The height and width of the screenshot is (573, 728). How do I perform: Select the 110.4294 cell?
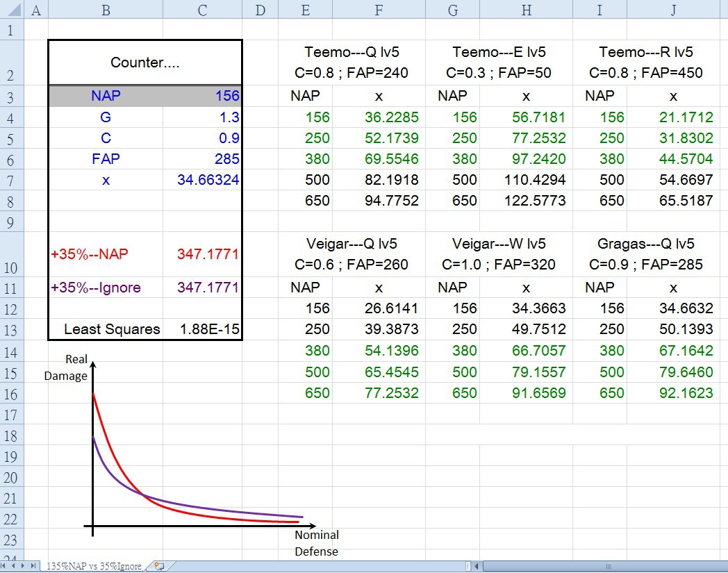(526, 180)
